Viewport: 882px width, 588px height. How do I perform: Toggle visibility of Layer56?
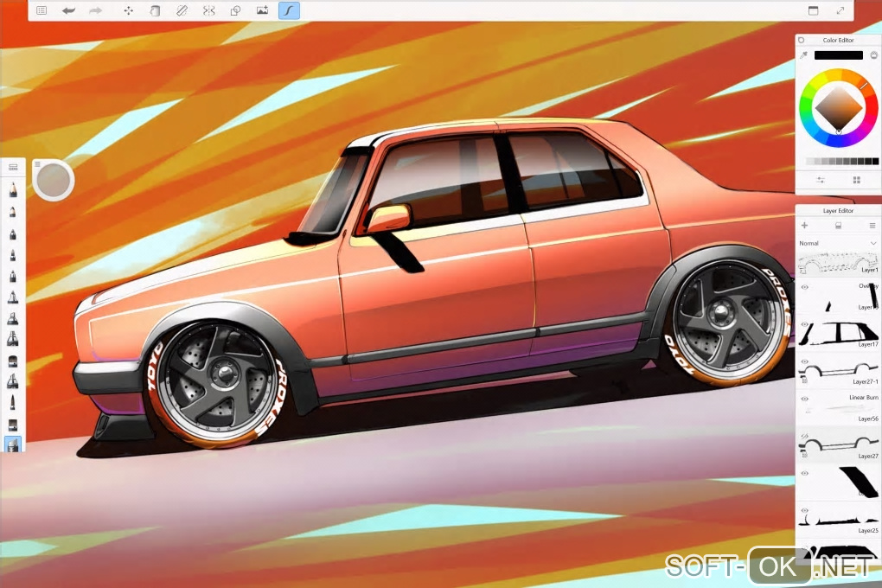(804, 399)
